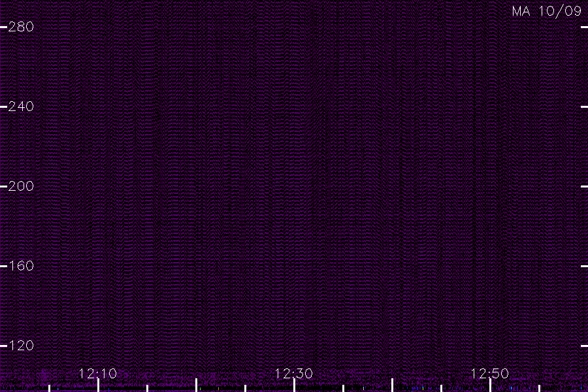588x392 pixels.
Task: Click the 160 axis label
Action: point(21,266)
